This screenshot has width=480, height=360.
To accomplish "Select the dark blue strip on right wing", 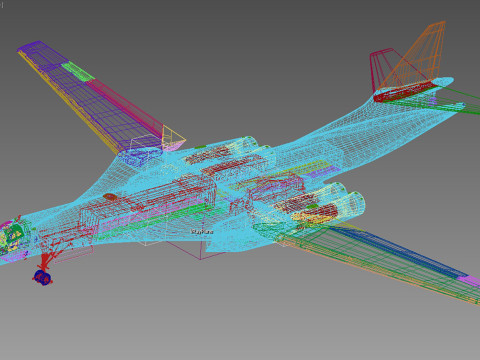I will point(400,252).
